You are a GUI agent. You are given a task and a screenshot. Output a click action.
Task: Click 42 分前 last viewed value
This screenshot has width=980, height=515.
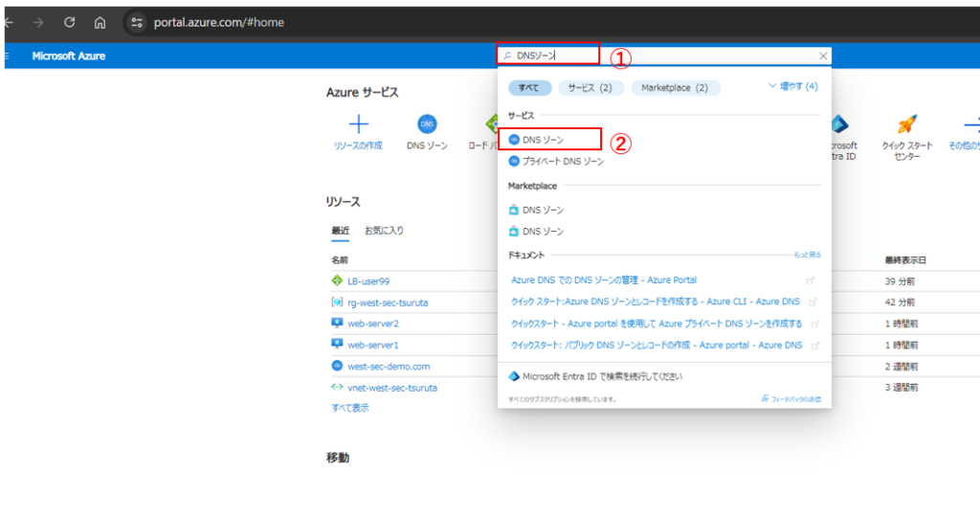pyautogui.click(x=900, y=302)
